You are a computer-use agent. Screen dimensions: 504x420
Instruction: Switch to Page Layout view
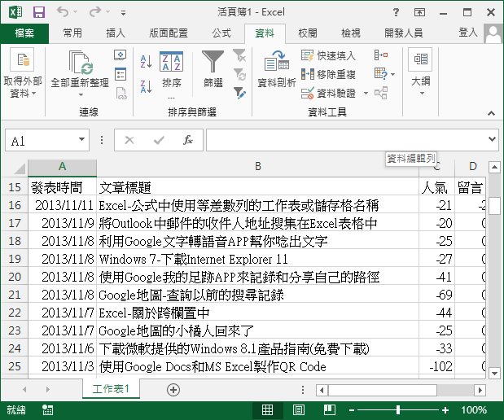[x=299, y=409]
